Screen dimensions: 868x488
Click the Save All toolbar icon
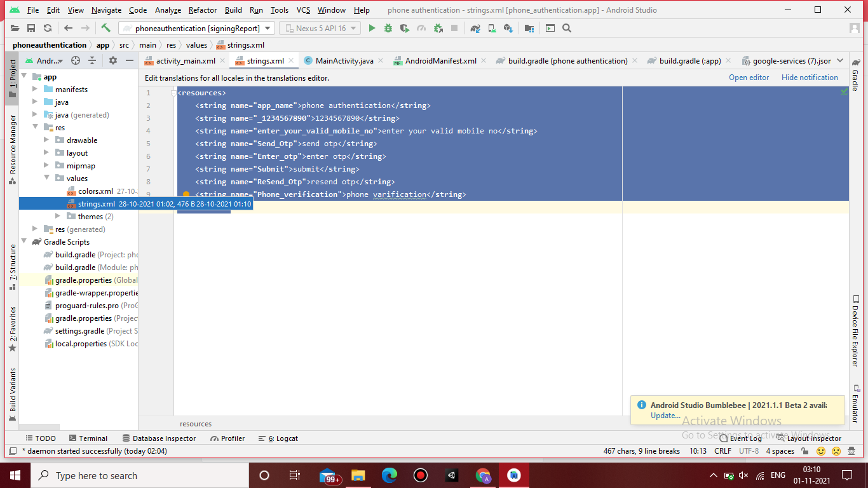[x=31, y=28]
